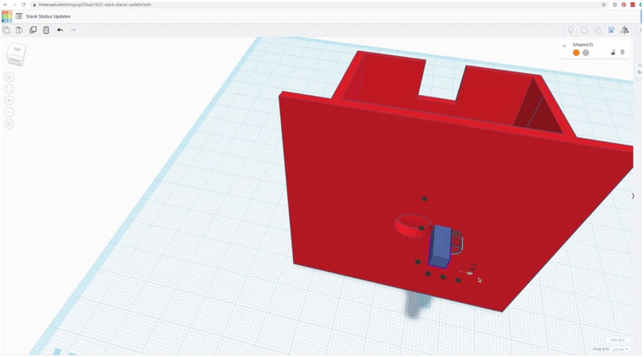
Task: Click the Tinkercad logo
Action: 6,16
